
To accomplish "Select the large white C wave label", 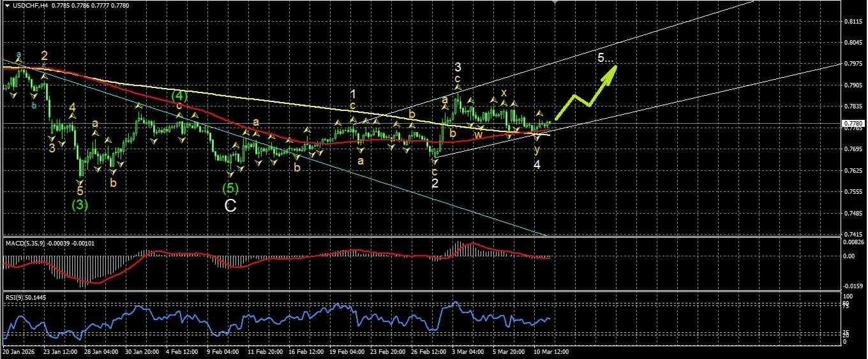I will [x=230, y=205].
